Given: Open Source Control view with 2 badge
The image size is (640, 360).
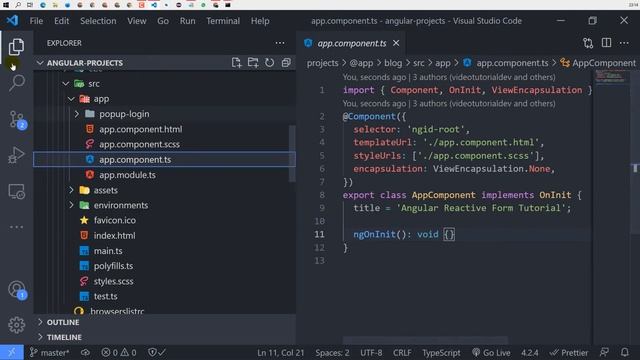Looking at the screenshot, I should point(17,120).
